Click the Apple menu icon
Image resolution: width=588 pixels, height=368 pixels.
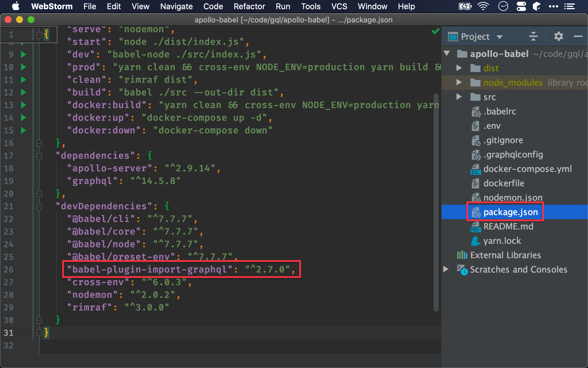tap(16, 6)
